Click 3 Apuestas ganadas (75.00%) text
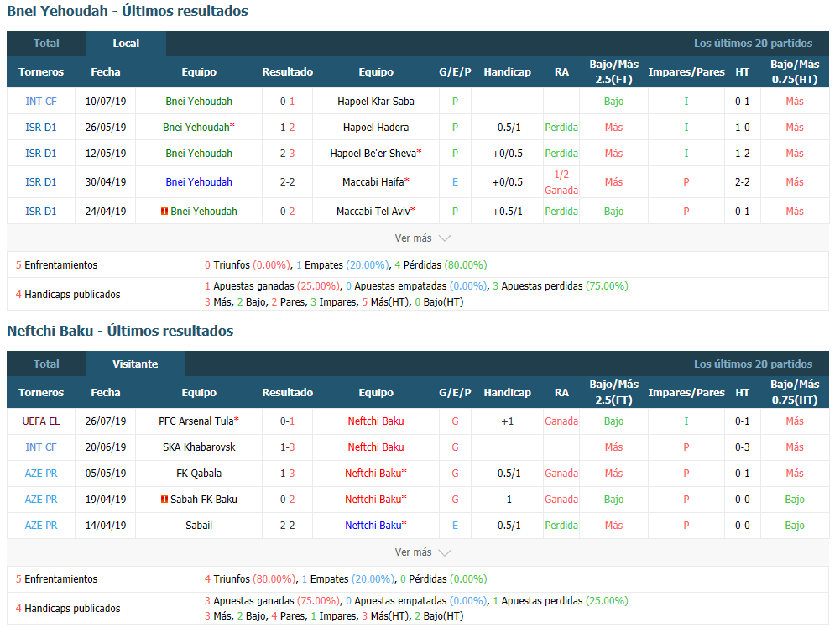Image resolution: width=840 pixels, height=628 pixels. tap(272, 600)
